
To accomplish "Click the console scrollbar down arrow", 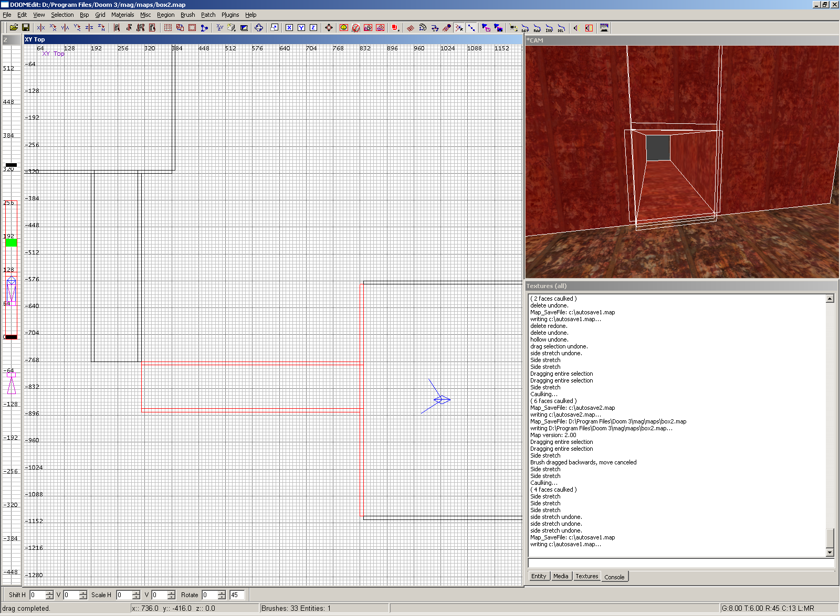I will (830, 552).
